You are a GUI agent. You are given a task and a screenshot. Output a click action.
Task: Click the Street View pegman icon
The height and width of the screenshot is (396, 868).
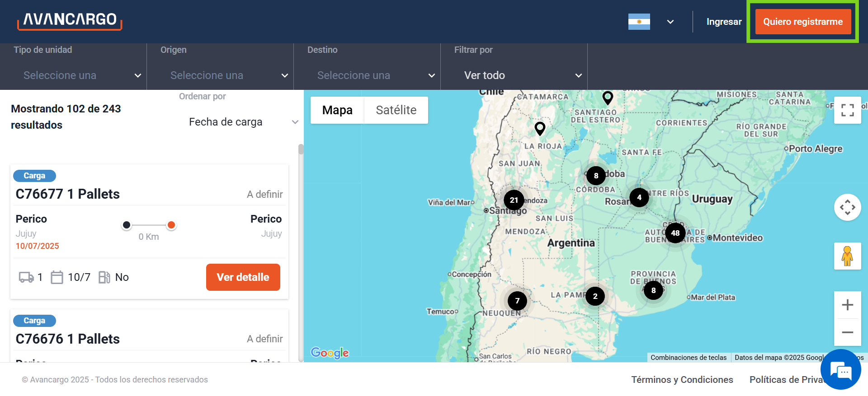pos(847,256)
